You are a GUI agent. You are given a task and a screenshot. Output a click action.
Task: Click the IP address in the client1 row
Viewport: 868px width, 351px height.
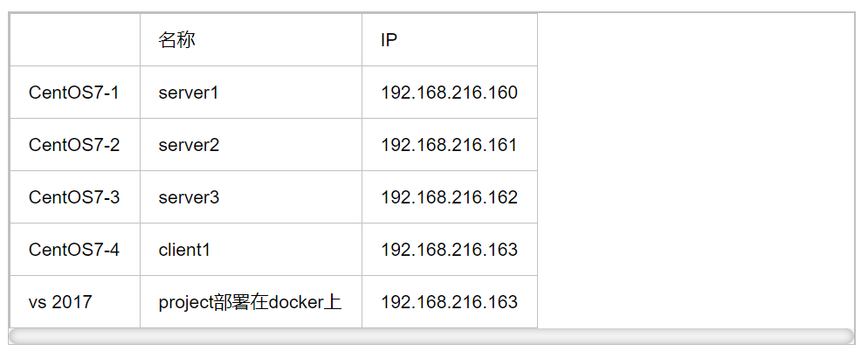(x=449, y=250)
